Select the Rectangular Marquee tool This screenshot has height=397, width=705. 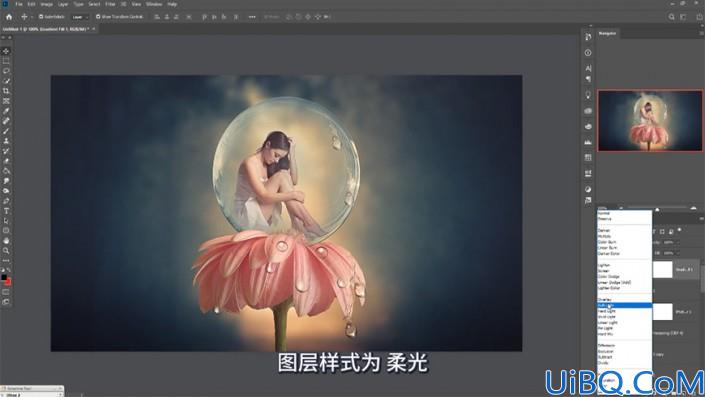6,61
